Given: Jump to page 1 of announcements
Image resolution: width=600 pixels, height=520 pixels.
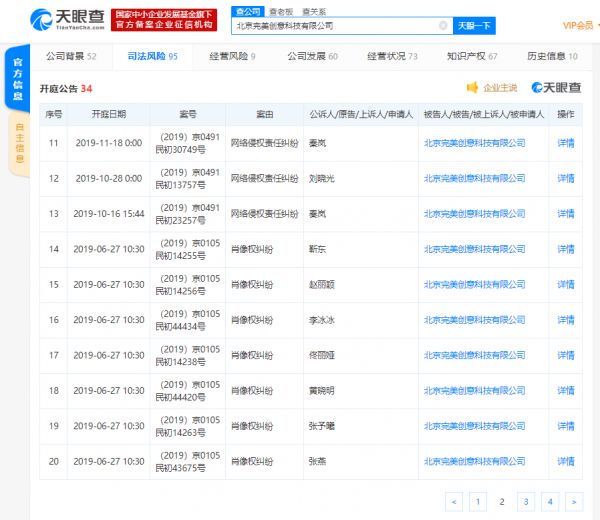Looking at the screenshot, I should 478,501.
